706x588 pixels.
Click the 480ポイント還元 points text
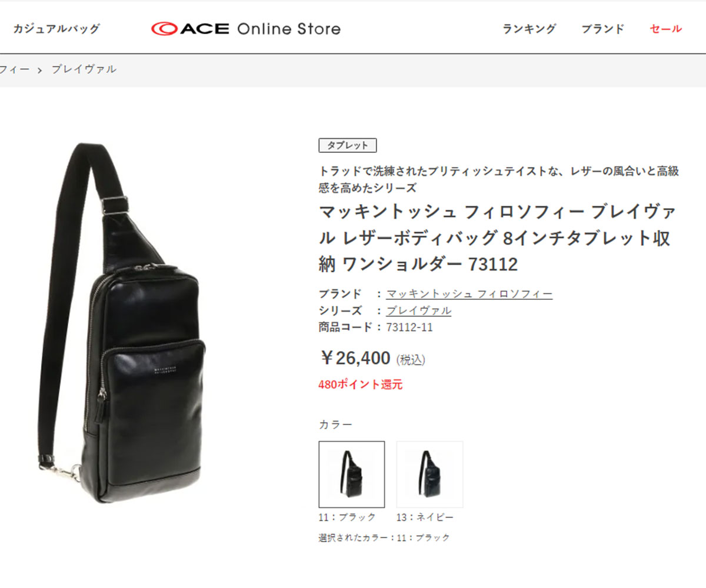[361, 385]
